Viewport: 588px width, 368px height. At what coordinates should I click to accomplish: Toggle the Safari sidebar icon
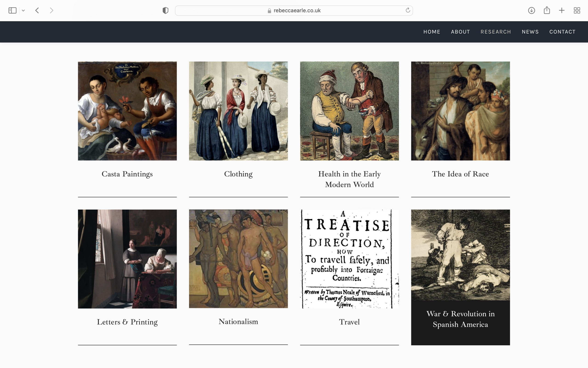pyautogui.click(x=12, y=11)
